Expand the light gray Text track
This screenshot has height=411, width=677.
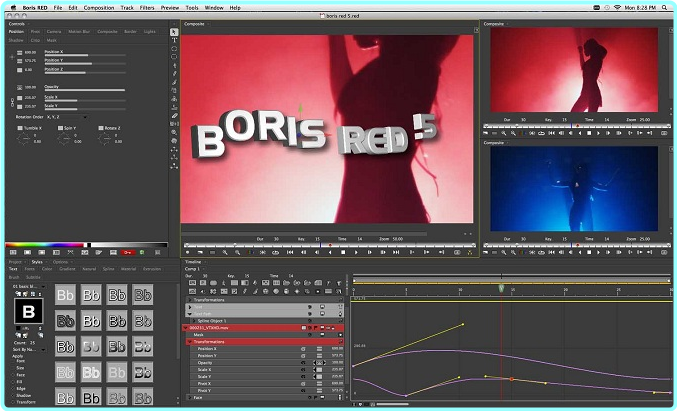[x=190, y=307]
